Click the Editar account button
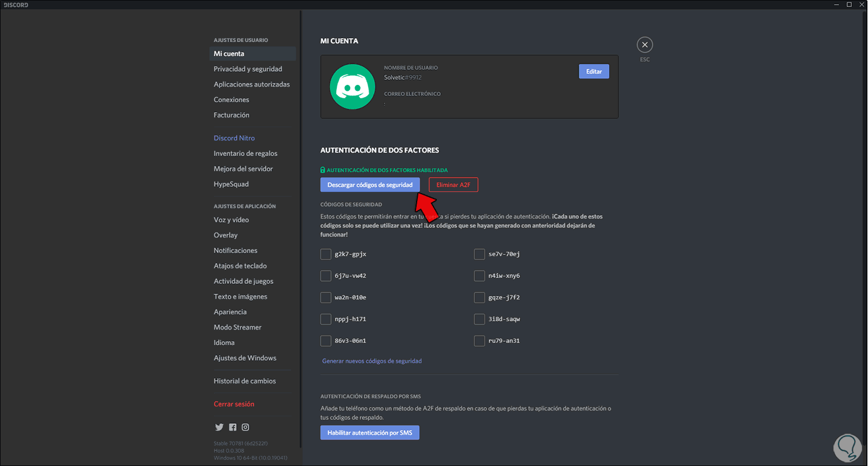Screen dimensions: 868x466 coord(594,71)
